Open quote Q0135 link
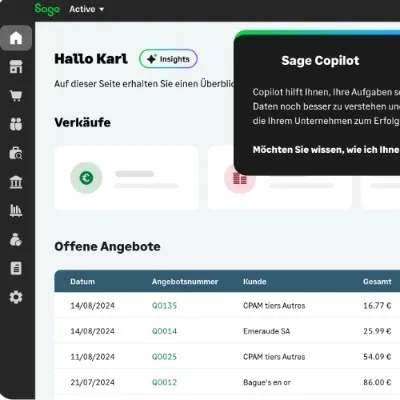400x400 pixels. (164, 306)
